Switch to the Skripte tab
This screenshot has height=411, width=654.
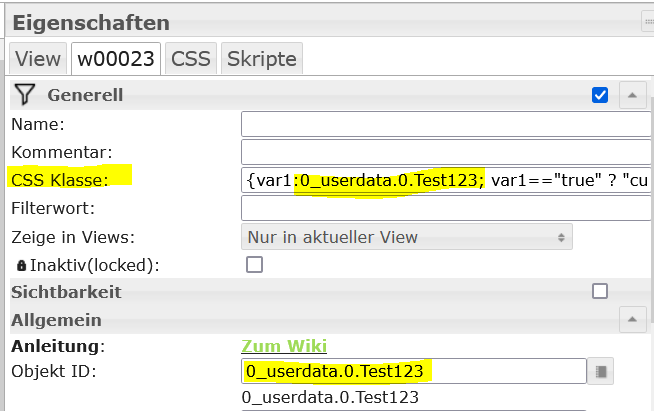click(261, 58)
